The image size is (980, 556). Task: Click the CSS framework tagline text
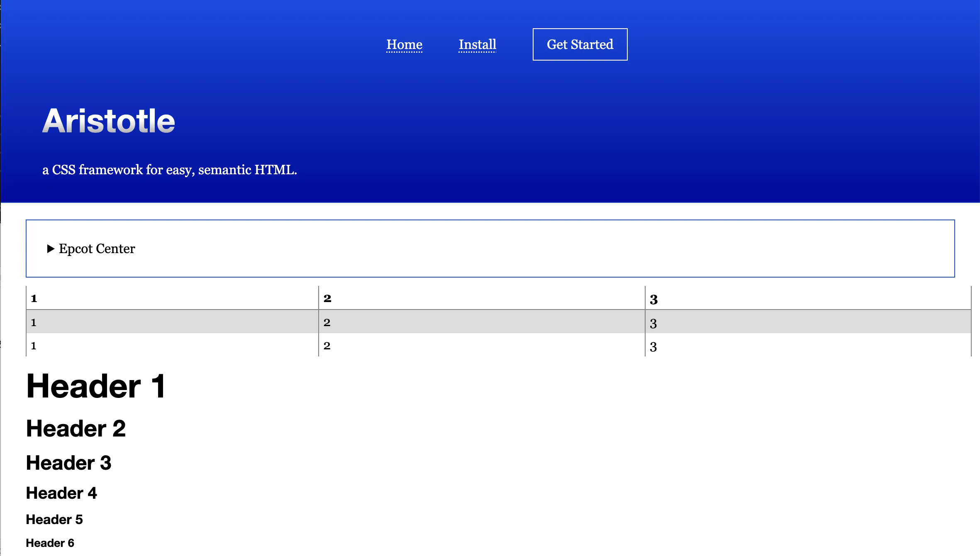(x=169, y=170)
